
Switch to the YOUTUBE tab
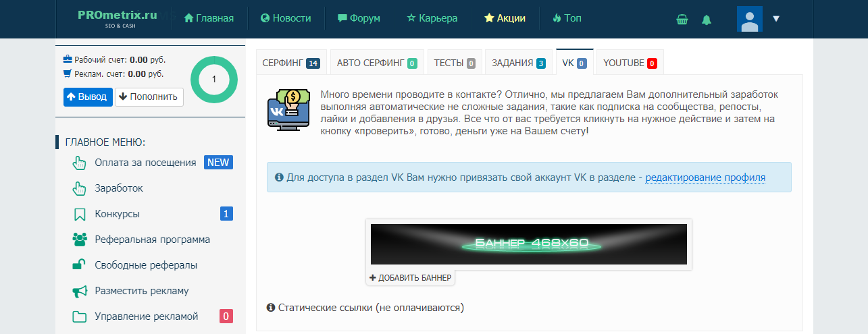pyautogui.click(x=630, y=63)
